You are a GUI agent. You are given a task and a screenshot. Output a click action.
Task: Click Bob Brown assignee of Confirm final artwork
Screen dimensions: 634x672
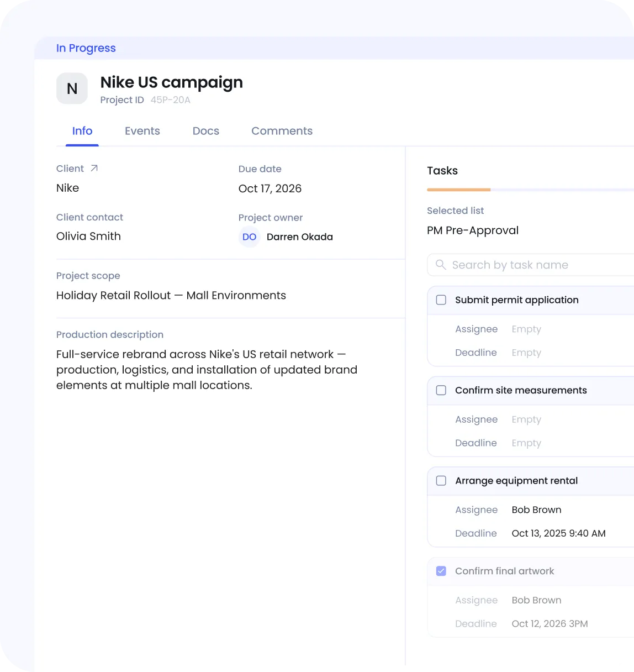coord(536,600)
